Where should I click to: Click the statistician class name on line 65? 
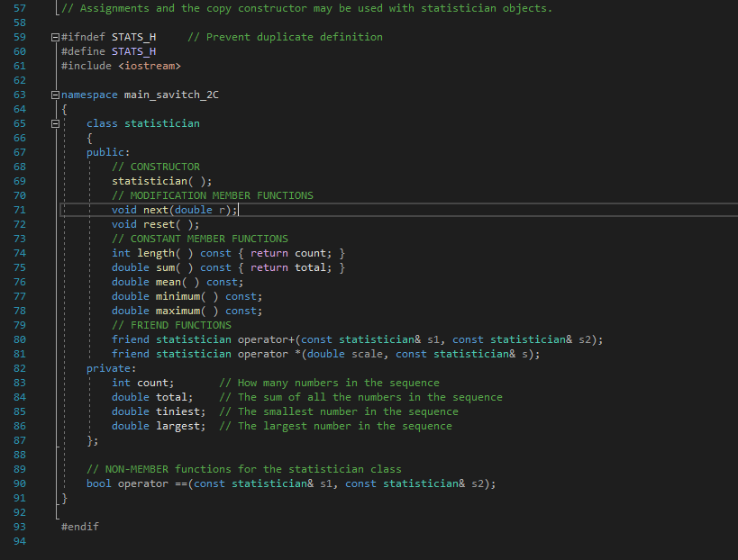pyautogui.click(x=162, y=122)
